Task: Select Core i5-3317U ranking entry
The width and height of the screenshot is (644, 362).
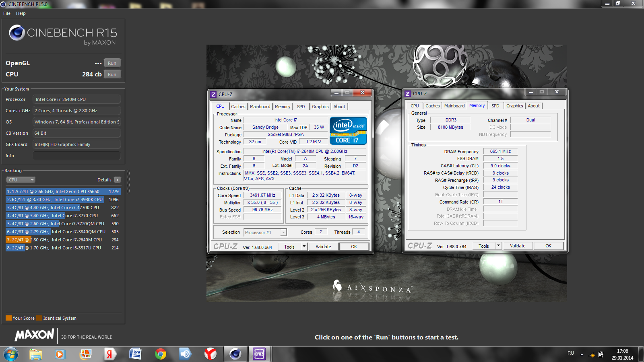Action: point(63,248)
